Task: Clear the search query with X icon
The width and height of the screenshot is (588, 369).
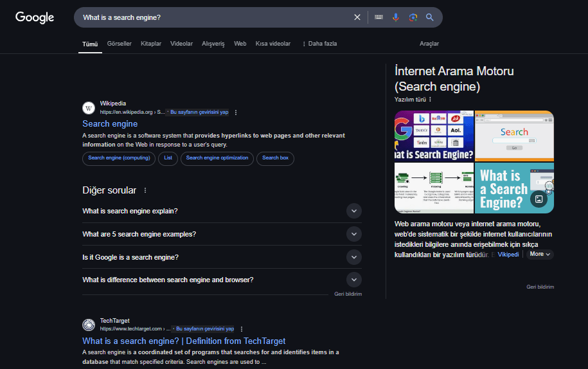Action: coord(357,17)
